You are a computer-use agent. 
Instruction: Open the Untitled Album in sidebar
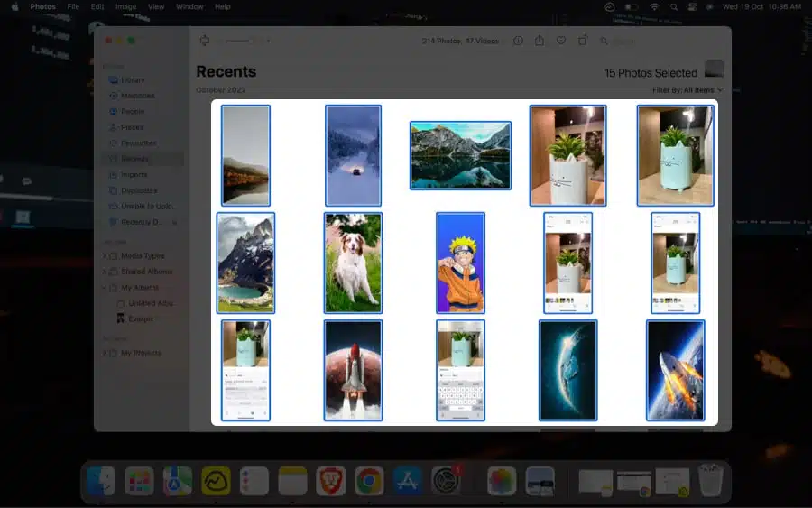[x=146, y=303]
